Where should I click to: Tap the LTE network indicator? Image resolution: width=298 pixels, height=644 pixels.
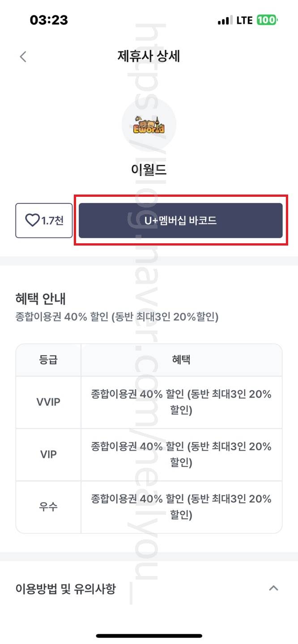244,20
